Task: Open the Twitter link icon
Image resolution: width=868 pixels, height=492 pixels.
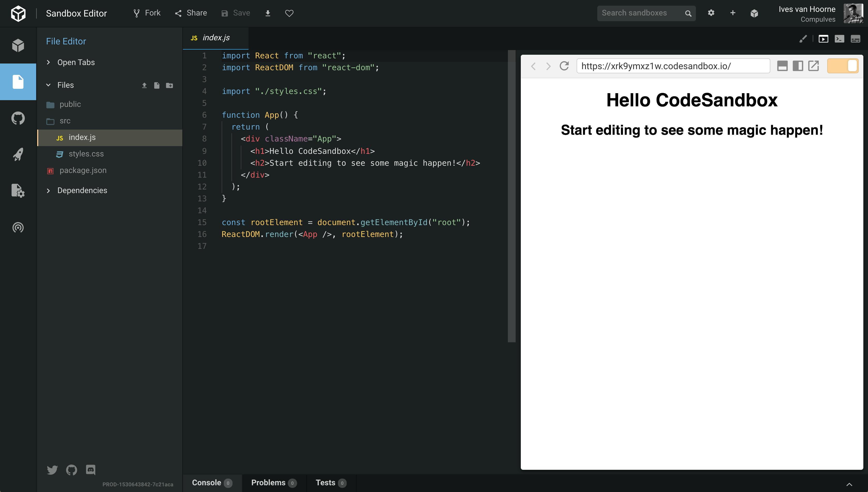Action: [x=52, y=470]
